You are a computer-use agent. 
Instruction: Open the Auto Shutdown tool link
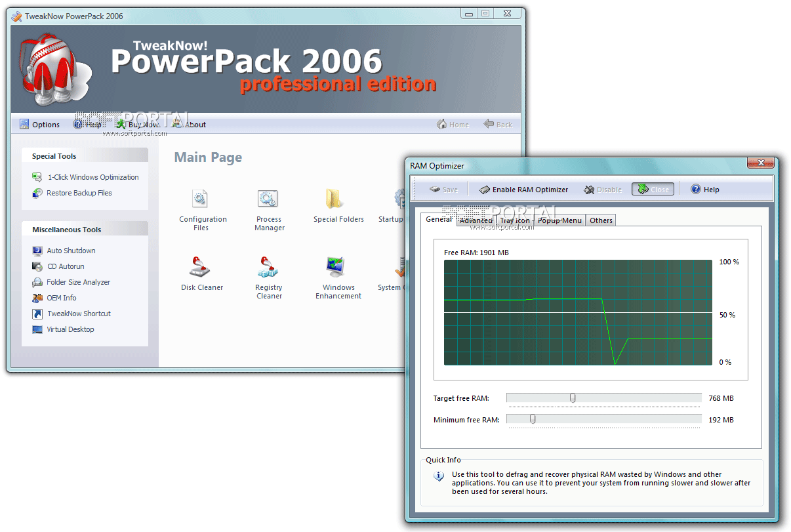click(x=71, y=251)
